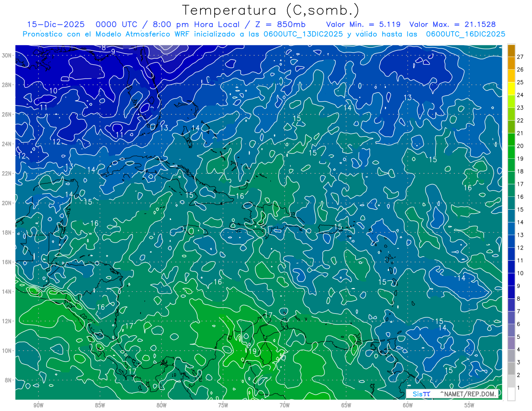The width and height of the screenshot is (532, 411).
Task: Click the '21' color scale label
Action: pos(520,133)
